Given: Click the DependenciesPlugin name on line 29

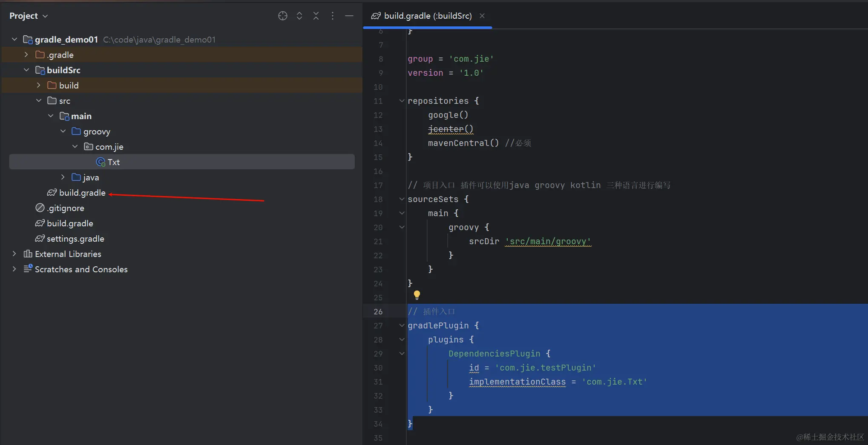Looking at the screenshot, I should click(x=494, y=354).
